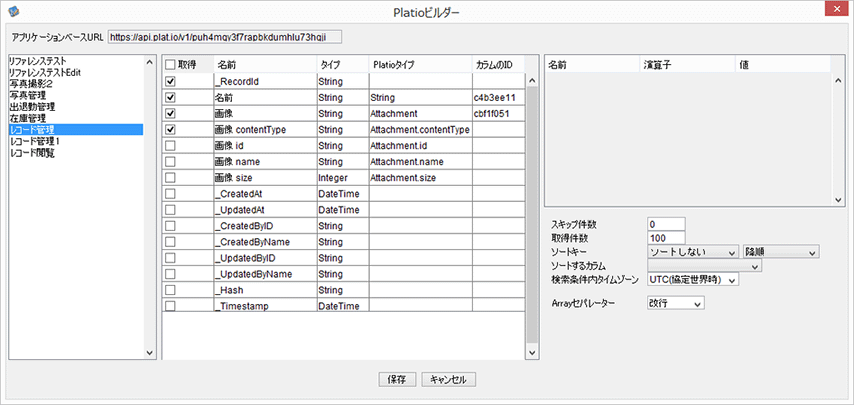Check the 画像 size row checkbox

(170, 177)
